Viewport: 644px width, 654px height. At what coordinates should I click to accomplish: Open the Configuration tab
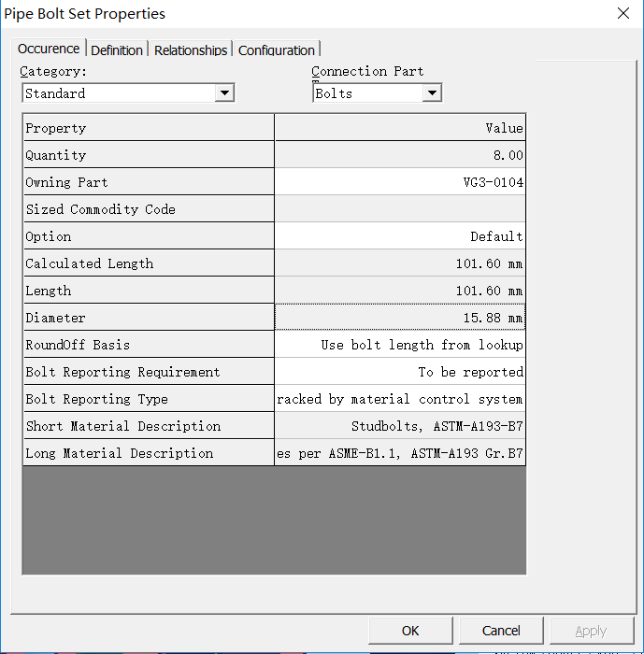277,50
